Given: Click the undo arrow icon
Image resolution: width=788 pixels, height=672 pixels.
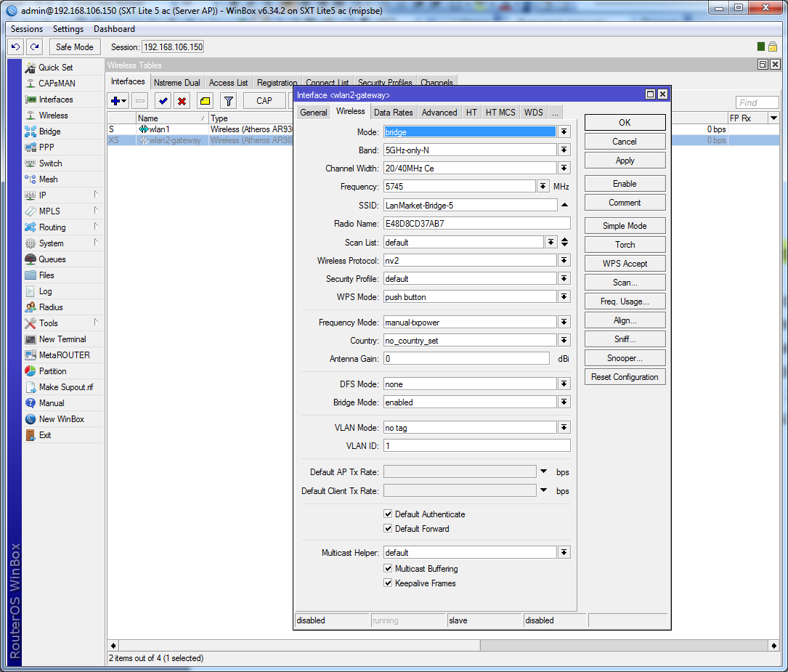Looking at the screenshot, I should (x=15, y=47).
